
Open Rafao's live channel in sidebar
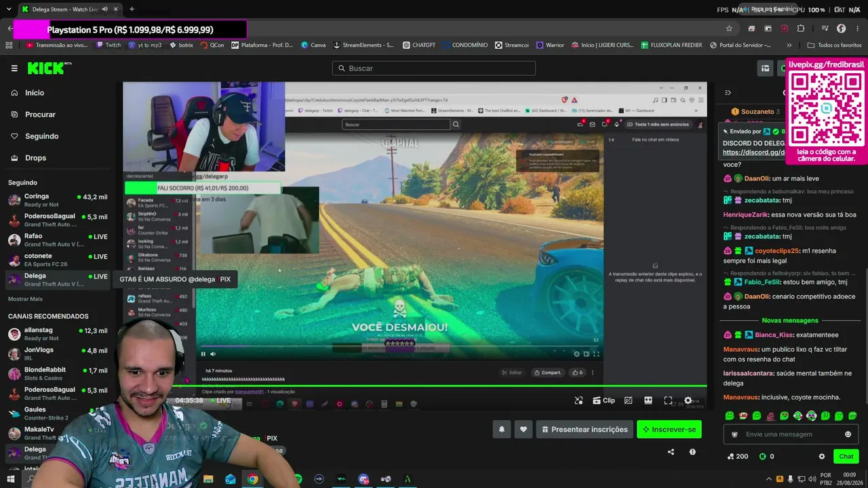[58, 240]
